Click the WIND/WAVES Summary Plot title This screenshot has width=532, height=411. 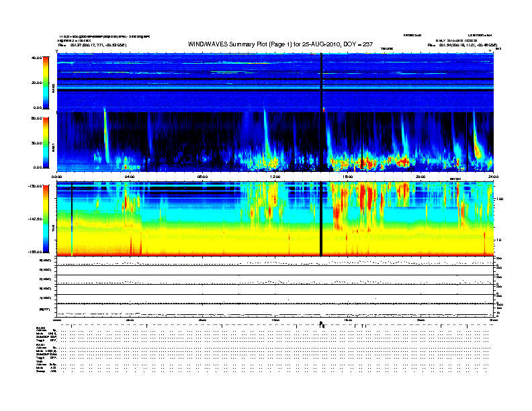coord(280,44)
